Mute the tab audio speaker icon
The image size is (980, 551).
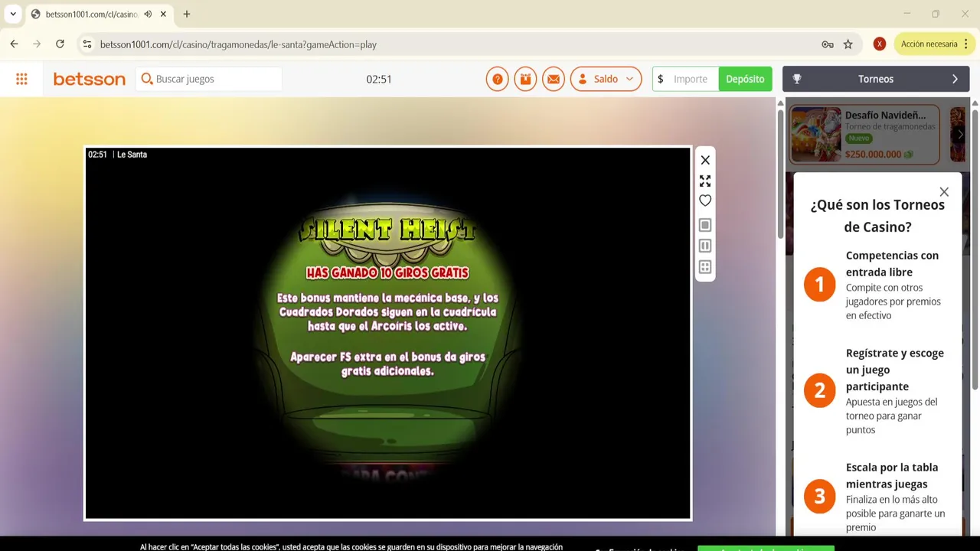[x=148, y=14]
